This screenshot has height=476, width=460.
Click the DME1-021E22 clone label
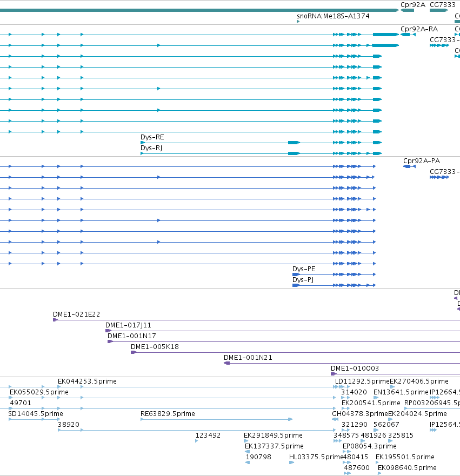pos(76,314)
